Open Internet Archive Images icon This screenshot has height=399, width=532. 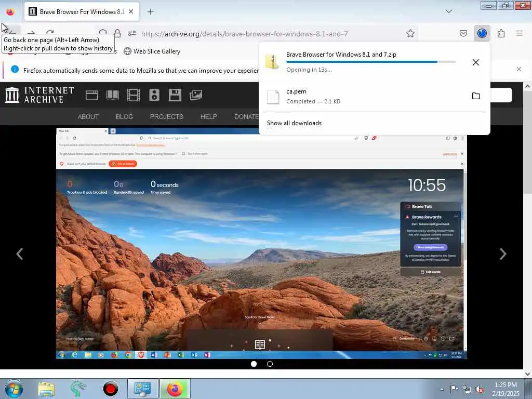pyautogui.click(x=196, y=95)
